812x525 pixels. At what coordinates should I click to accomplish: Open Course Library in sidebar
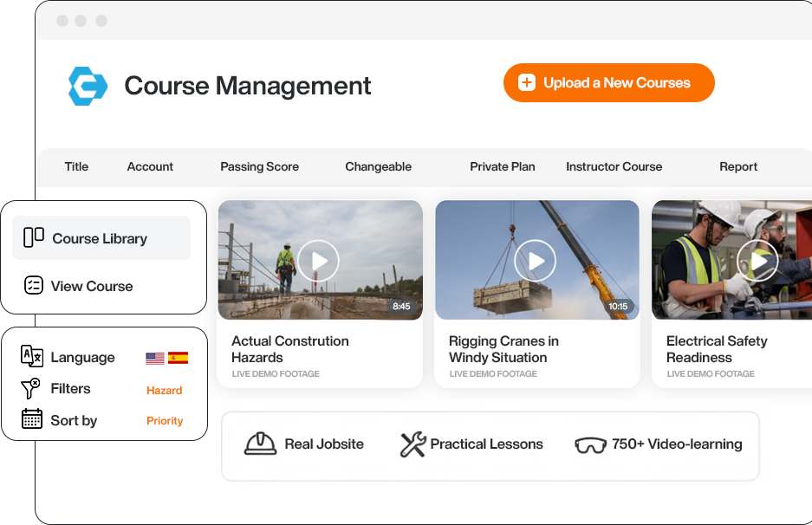pos(101,238)
